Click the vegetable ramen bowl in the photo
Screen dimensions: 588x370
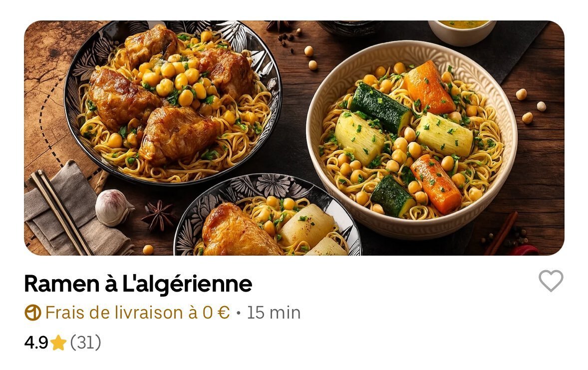point(412,140)
